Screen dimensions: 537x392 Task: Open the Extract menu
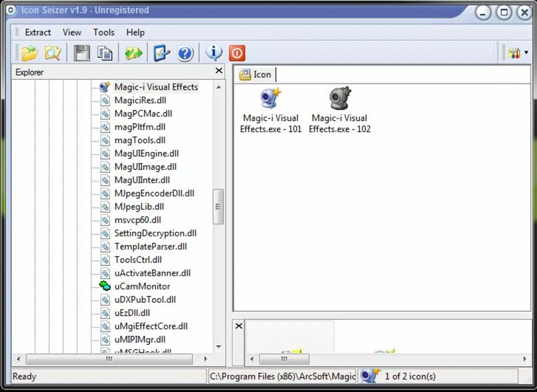(38, 32)
